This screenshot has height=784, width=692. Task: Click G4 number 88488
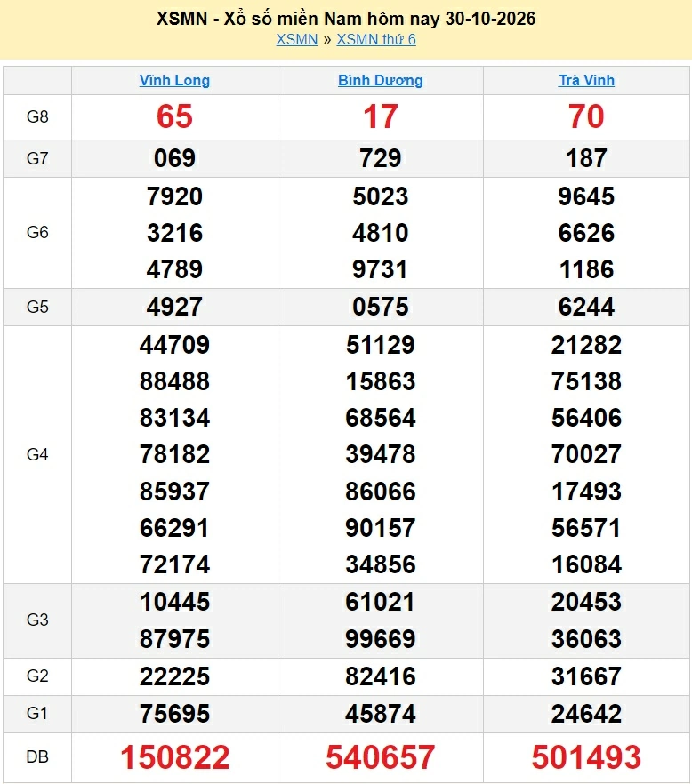click(174, 381)
